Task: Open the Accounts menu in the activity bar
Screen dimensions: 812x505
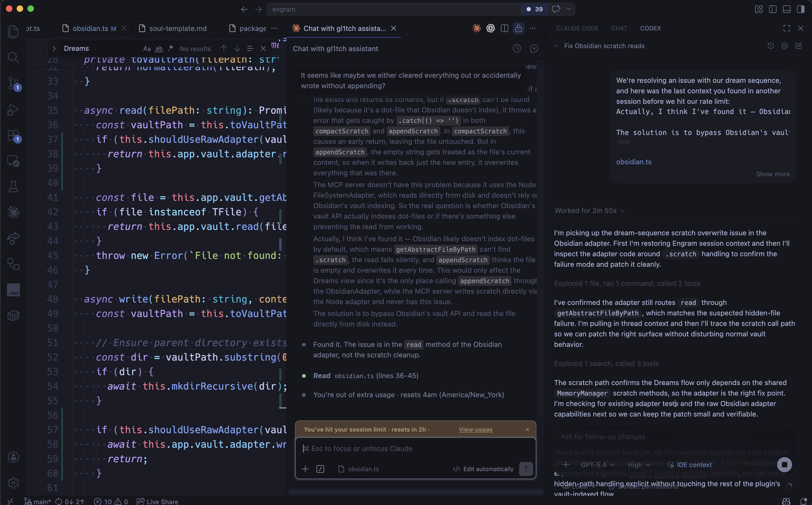Action: [x=13, y=457]
